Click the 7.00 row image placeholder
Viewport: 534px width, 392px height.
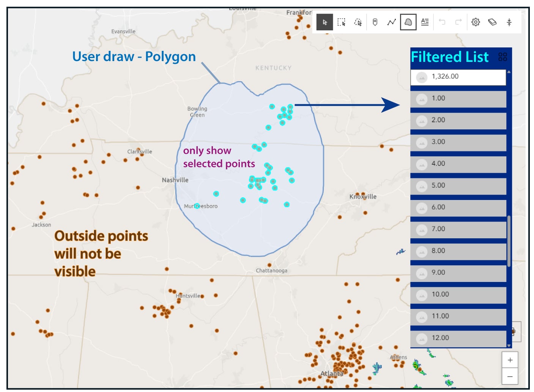[422, 230]
